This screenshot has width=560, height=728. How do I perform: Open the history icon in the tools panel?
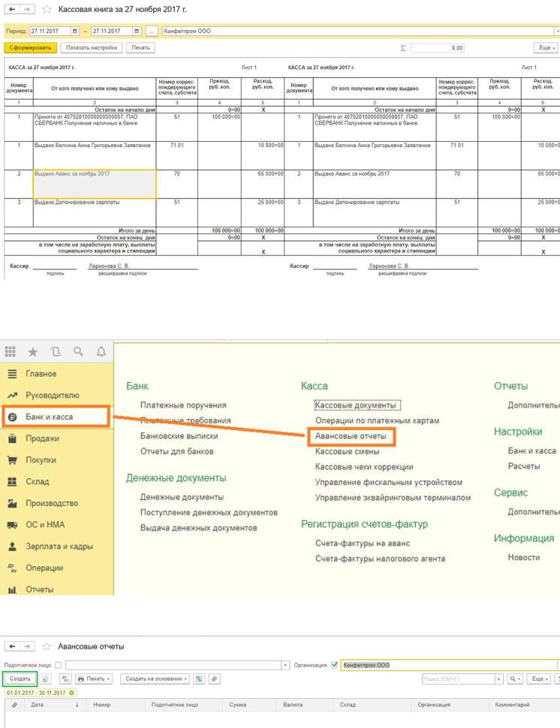tap(55, 352)
